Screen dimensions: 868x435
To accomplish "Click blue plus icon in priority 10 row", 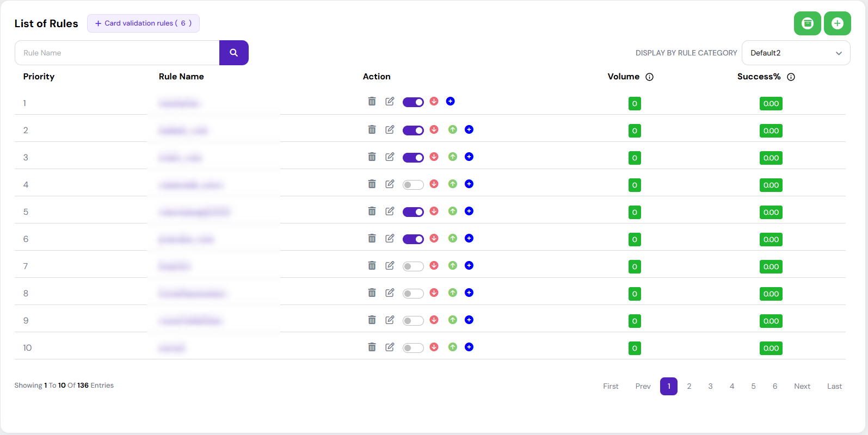I will tap(469, 347).
